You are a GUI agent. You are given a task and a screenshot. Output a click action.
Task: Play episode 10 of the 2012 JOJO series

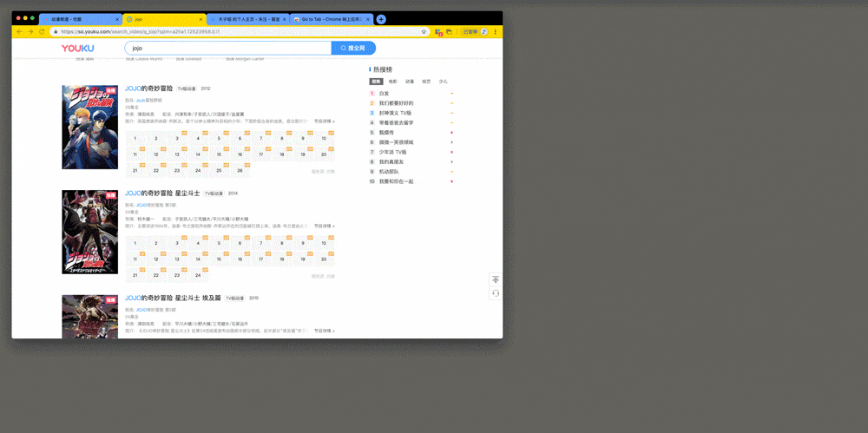(x=324, y=139)
